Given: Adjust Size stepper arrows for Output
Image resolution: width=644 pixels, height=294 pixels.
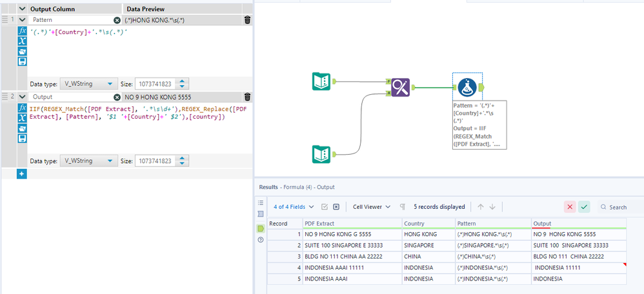Looking at the screenshot, I should [x=183, y=161].
